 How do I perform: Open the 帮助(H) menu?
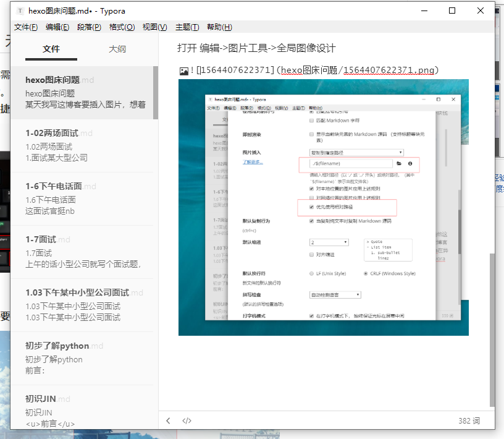click(219, 27)
